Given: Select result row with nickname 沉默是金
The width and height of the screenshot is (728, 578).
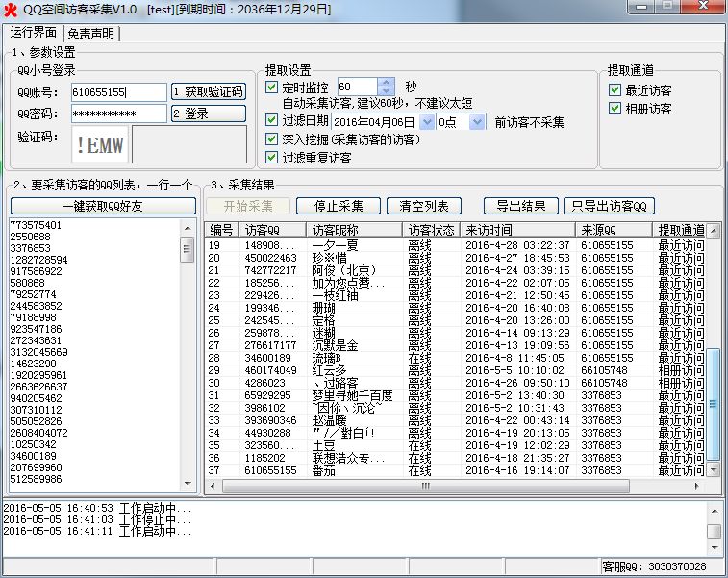Looking at the screenshot, I should (455, 345).
